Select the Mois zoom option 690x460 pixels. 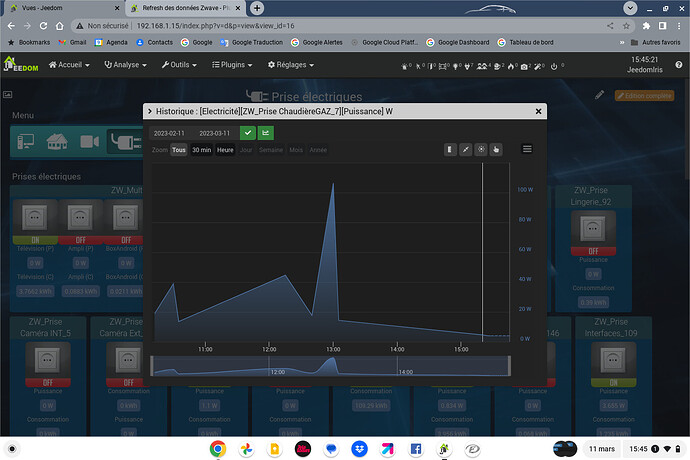click(296, 150)
